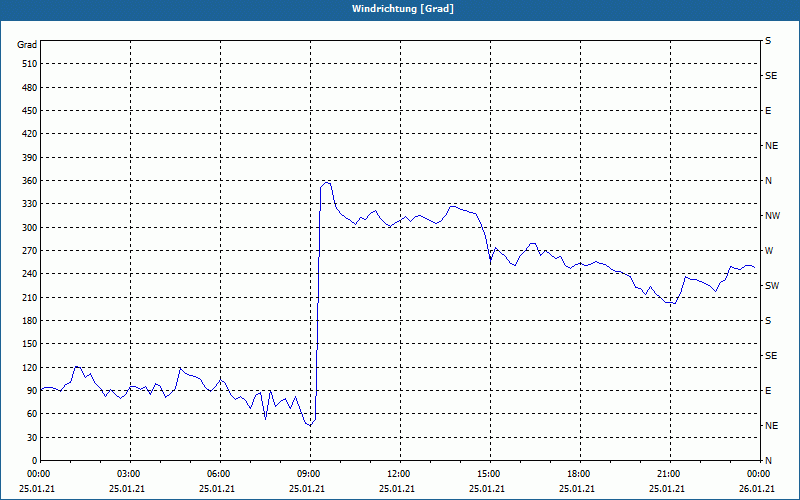Select the 330 value on the degree axis
The image size is (800, 500).
click(30, 204)
